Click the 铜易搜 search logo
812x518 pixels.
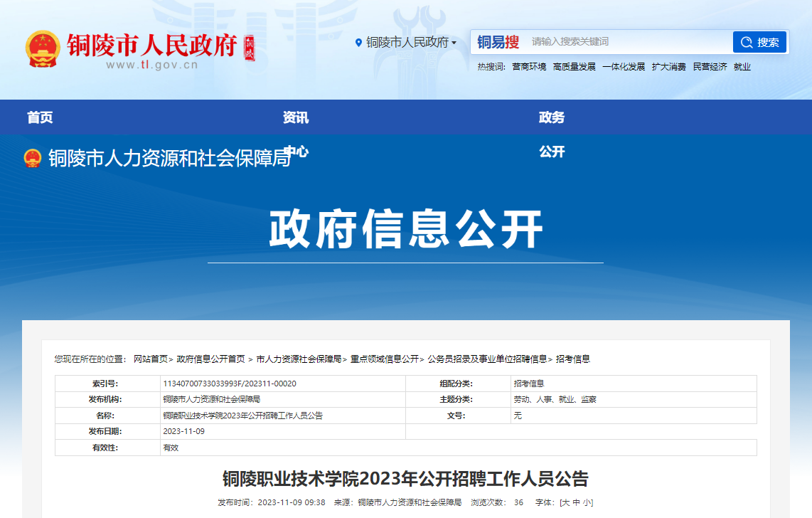pos(498,42)
